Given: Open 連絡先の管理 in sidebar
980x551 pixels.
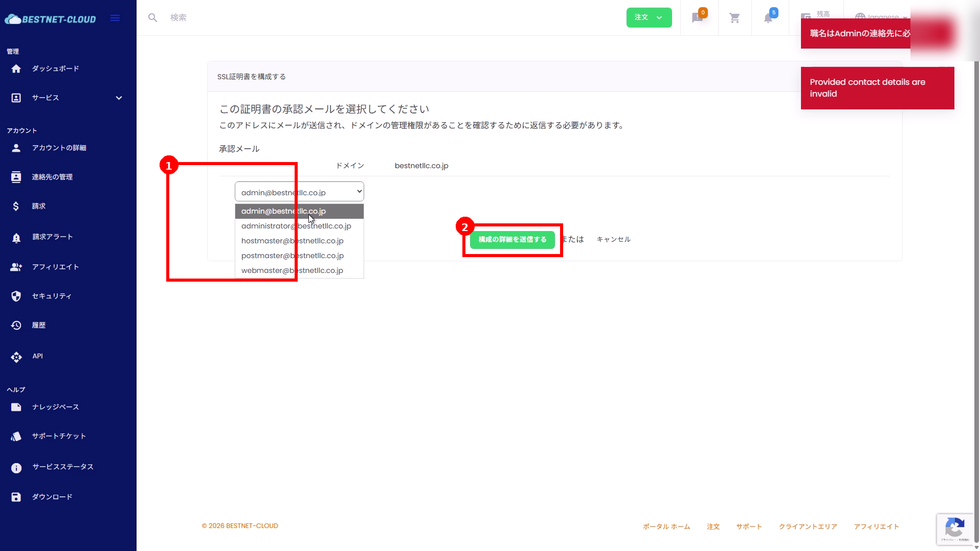Looking at the screenshot, I should coord(52,177).
